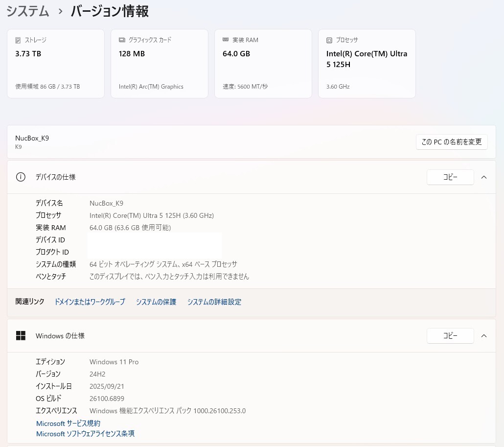Select the バージョン value 24H2
This screenshot has width=504, height=447.
(x=97, y=374)
